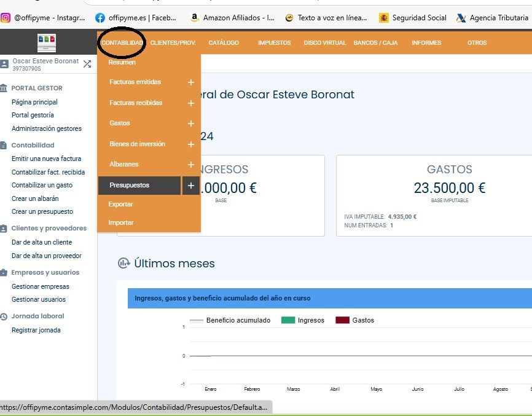
Task: Click the briefcase icon next to Empresas y usuarios
Action: pyautogui.click(x=4, y=272)
